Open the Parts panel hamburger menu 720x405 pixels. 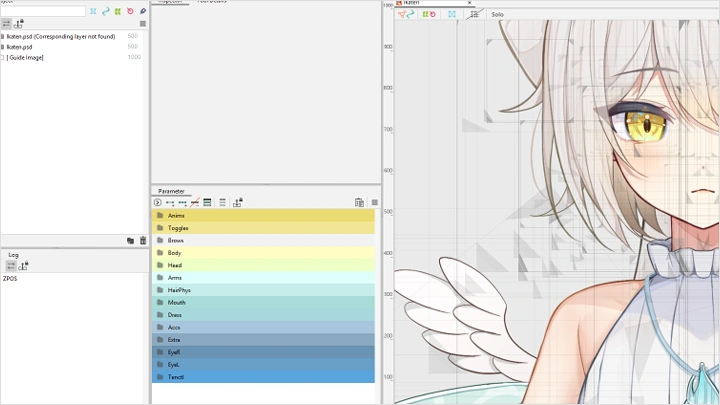click(x=143, y=23)
